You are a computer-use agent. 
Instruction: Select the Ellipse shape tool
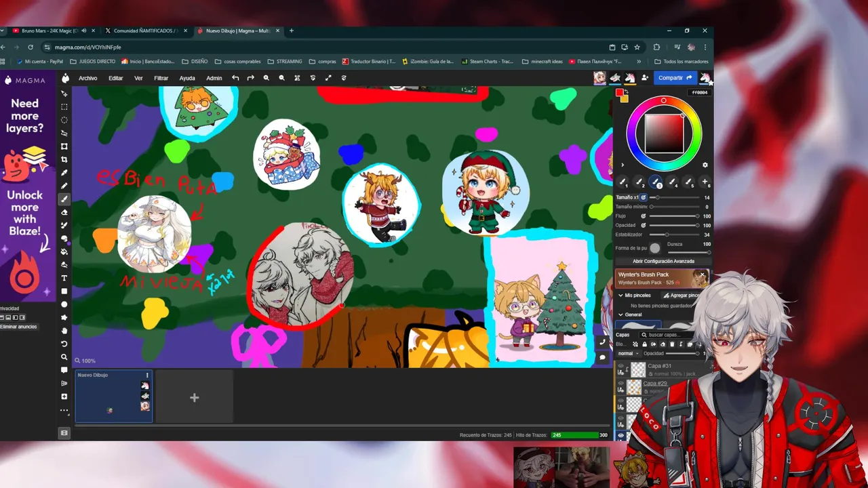64,304
